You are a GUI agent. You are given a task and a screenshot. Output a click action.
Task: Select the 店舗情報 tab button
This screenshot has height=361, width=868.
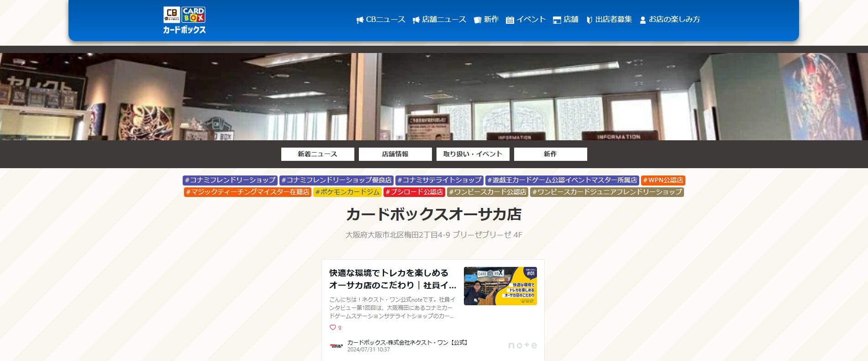coord(395,154)
